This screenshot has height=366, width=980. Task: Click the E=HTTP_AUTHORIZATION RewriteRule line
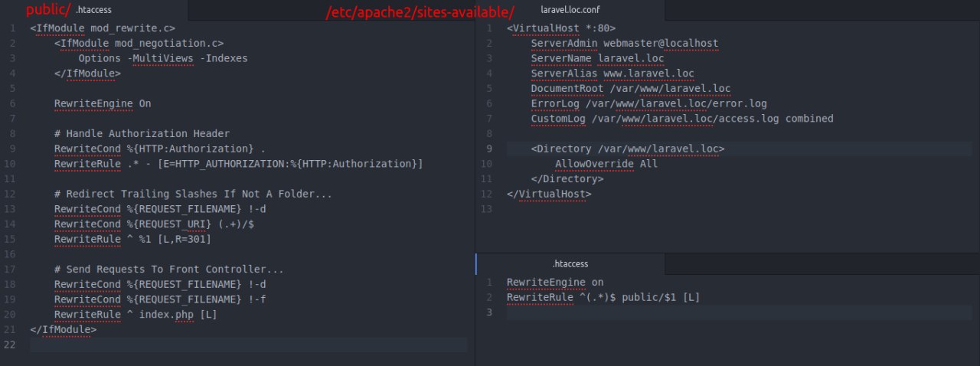coord(238,164)
